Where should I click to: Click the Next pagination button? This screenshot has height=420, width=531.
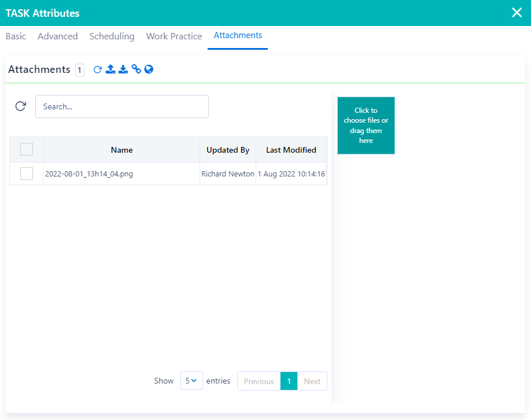(x=312, y=381)
